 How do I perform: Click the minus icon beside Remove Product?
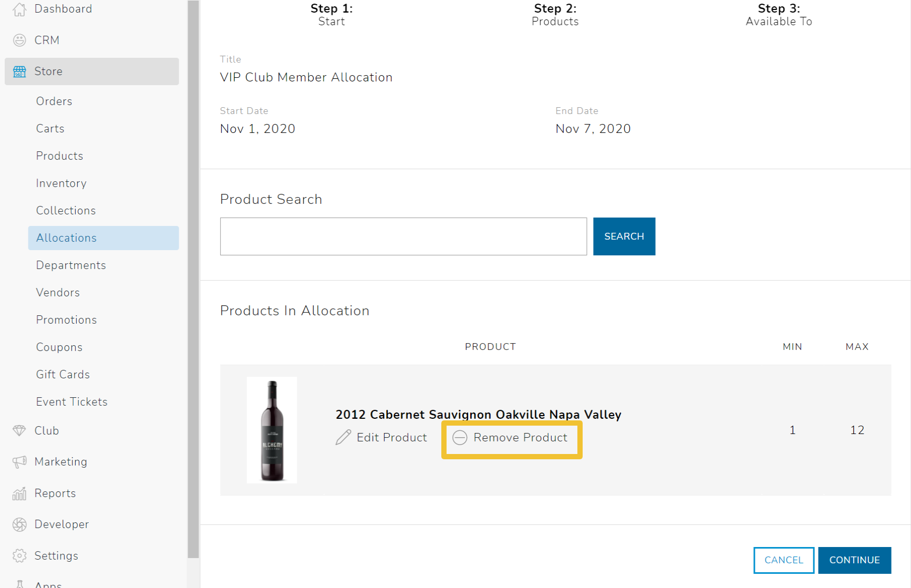[x=460, y=437]
